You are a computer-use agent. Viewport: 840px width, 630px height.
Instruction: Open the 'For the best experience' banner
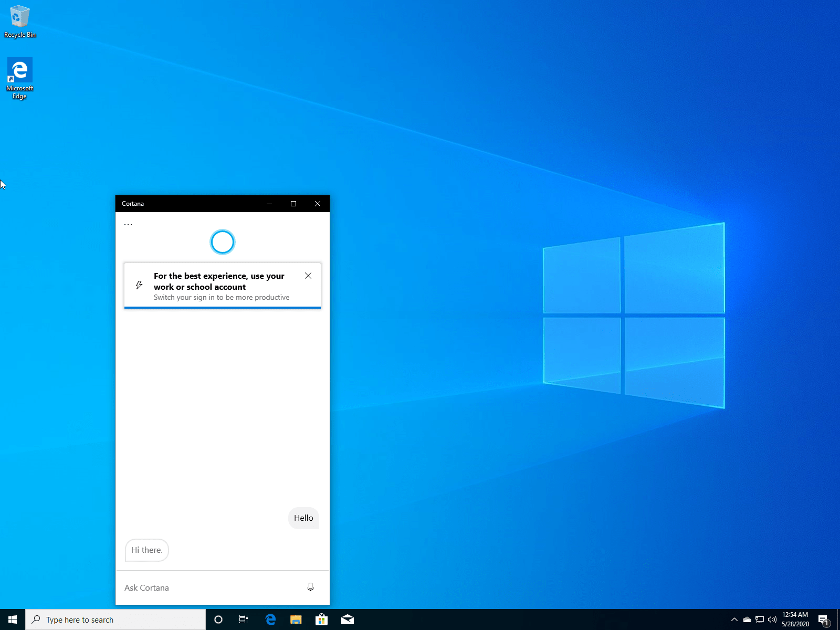pyautogui.click(x=220, y=286)
